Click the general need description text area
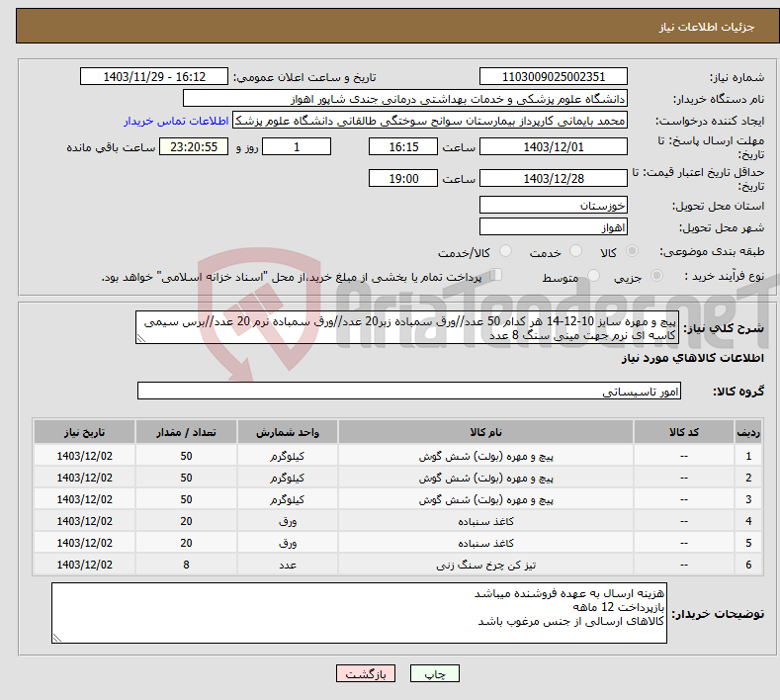780x700 pixels. pos(407,327)
